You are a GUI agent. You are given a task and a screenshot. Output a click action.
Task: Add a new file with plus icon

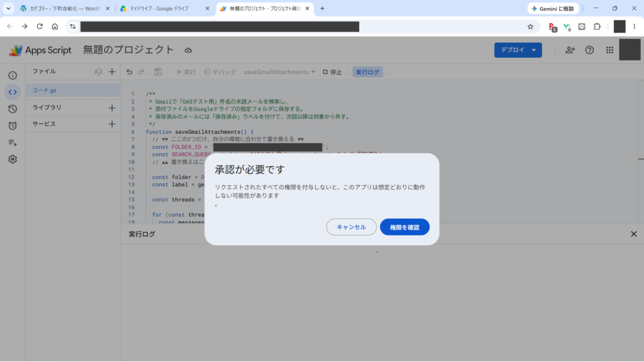coord(112,72)
